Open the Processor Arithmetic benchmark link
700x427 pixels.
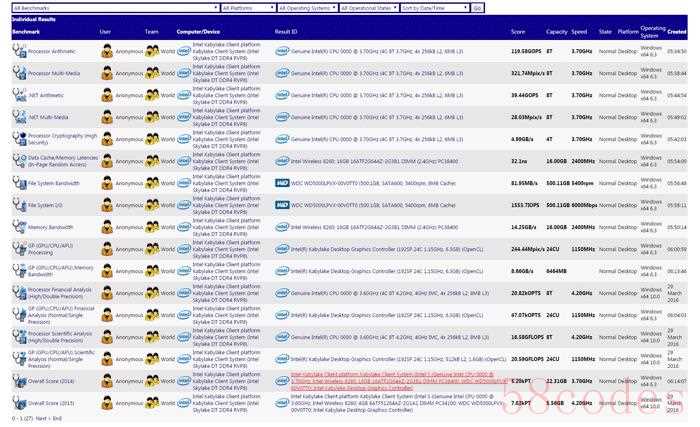click(52, 51)
